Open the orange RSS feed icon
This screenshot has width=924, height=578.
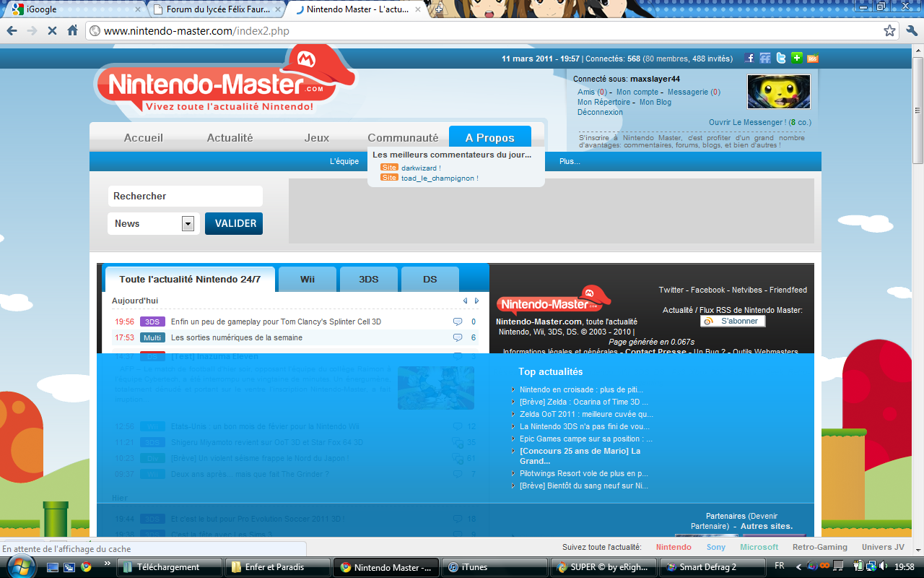tap(813, 59)
